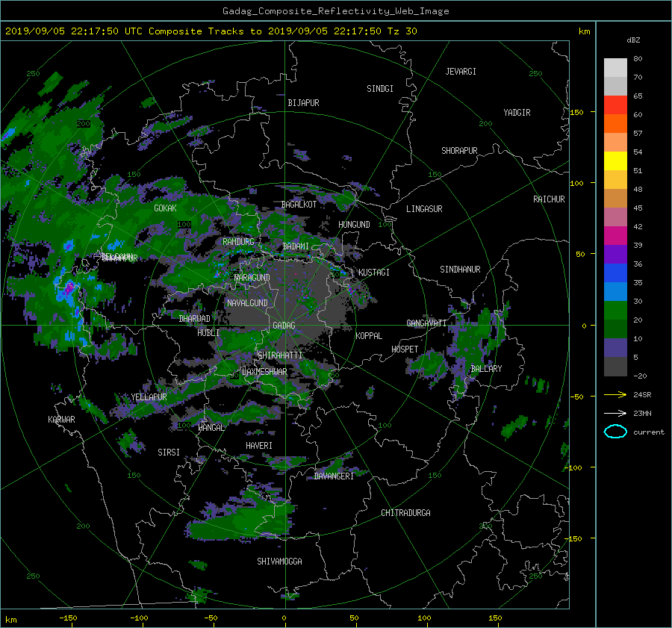Click the HUBLI city label
The image size is (672, 628).
208,333
